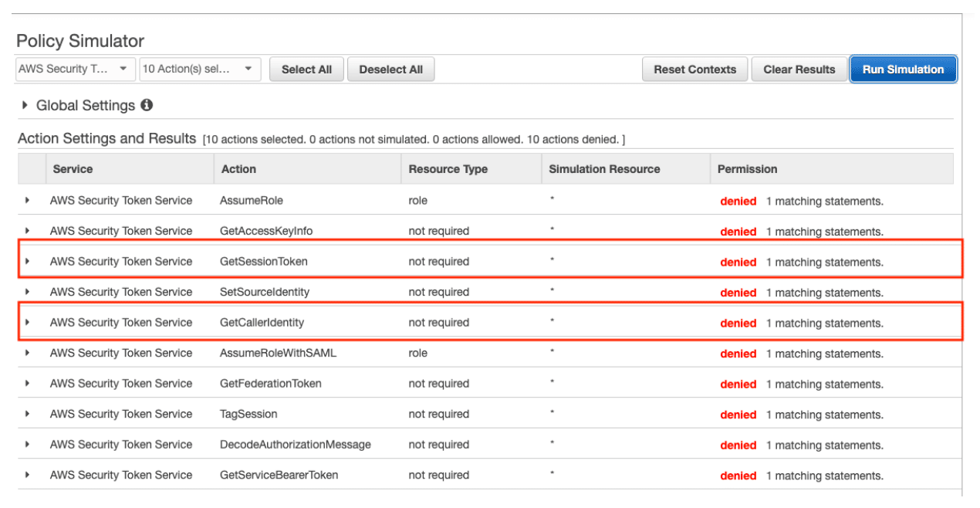The width and height of the screenshot is (980, 508).
Task: Select the AssumeRoleWithSAML action name
Action: [x=279, y=353]
